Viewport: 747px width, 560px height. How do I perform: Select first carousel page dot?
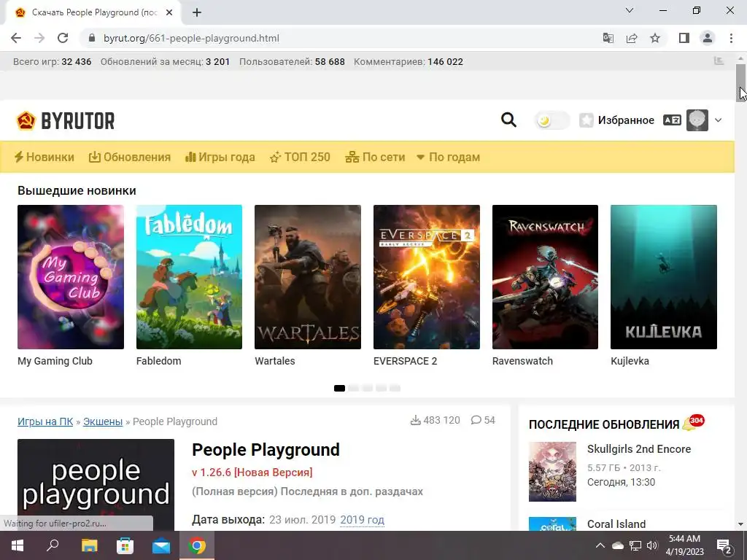pos(339,388)
